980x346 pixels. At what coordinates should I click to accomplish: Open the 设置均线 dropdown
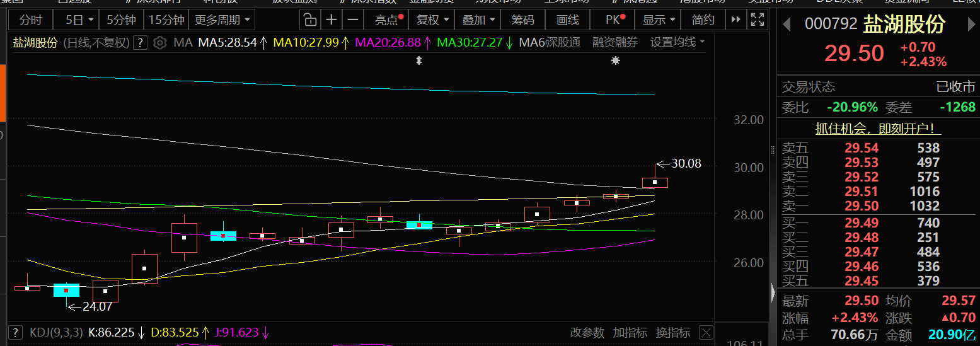coord(677,43)
